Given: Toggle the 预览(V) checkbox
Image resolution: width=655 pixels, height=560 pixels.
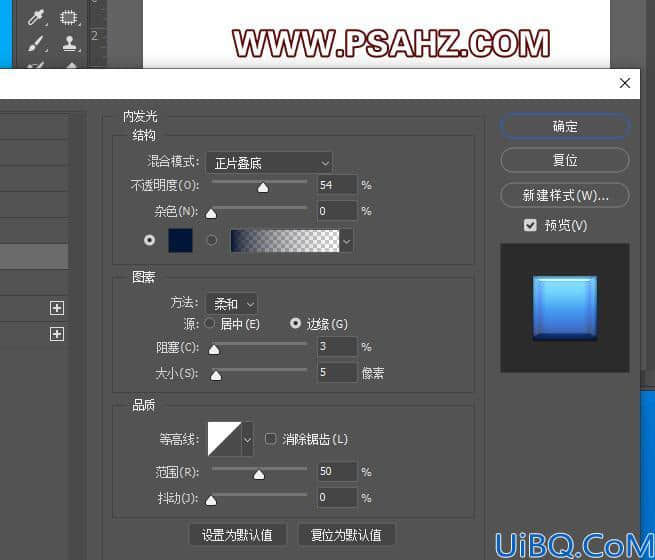Looking at the screenshot, I should (x=530, y=226).
